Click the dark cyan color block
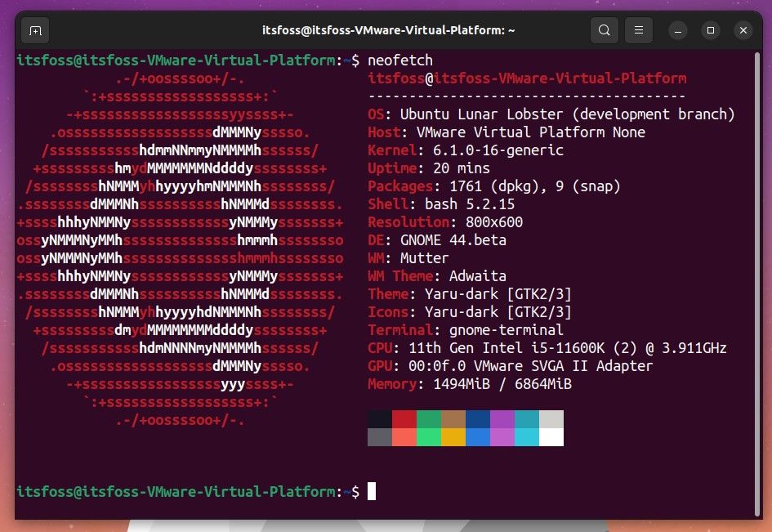Image resolution: width=772 pixels, height=532 pixels. click(x=527, y=419)
